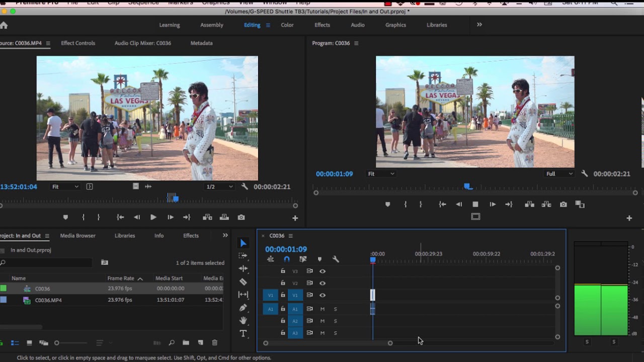Click Lift button in Program monitor
The height and width of the screenshot is (362, 644).
point(529,204)
